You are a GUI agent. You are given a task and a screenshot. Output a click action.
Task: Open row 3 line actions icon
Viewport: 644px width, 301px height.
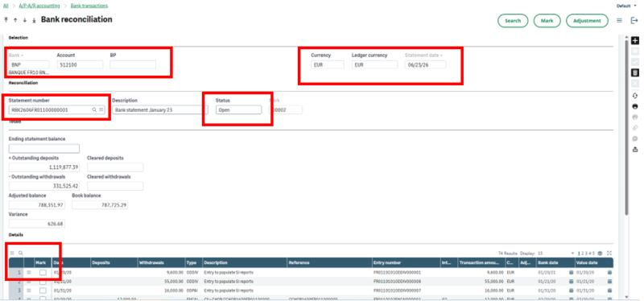[29, 291]
